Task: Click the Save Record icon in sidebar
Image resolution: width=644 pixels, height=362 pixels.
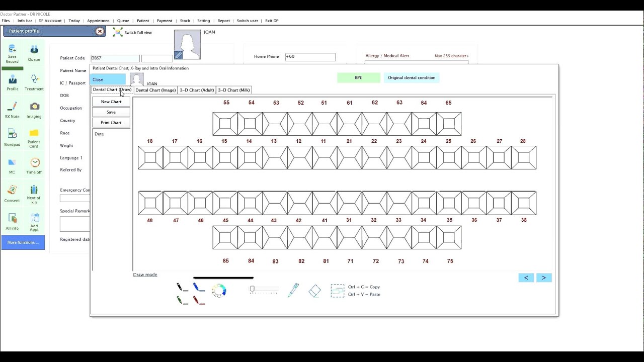Action: coord(12,53)
